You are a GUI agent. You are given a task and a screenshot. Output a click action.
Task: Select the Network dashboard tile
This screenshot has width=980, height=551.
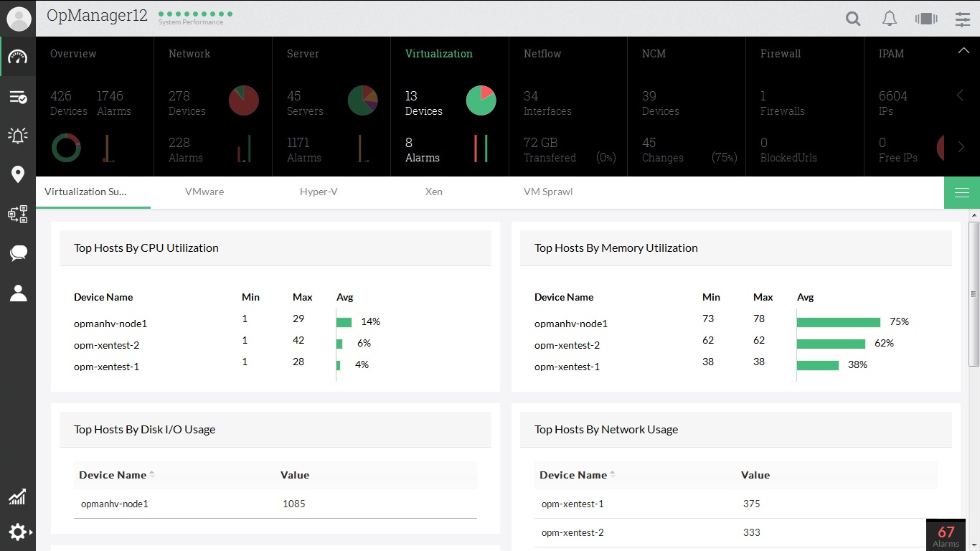[213, 106]
